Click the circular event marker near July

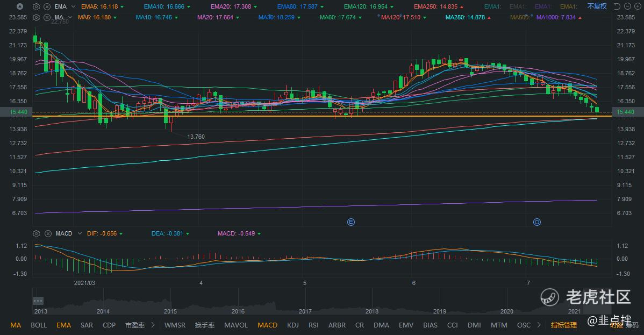[537, 222]
